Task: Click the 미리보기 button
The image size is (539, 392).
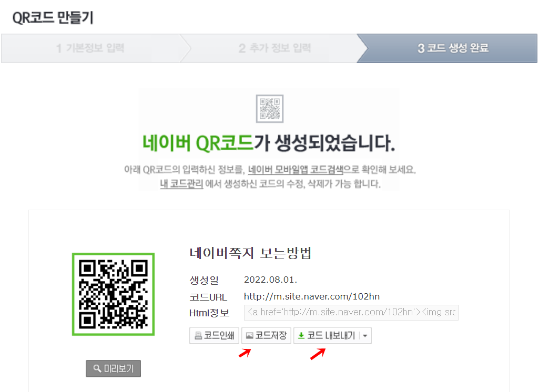Action: tap(113, 368)
